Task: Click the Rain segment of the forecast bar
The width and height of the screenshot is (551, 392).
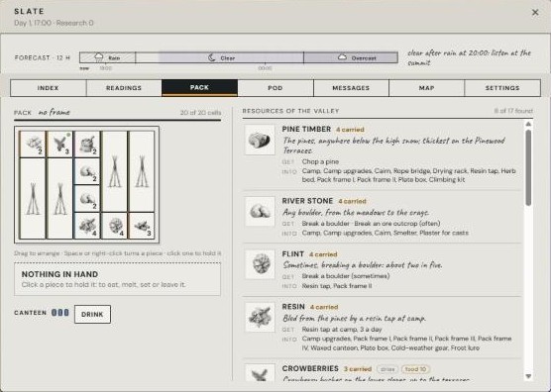Action: click(108, 57)
